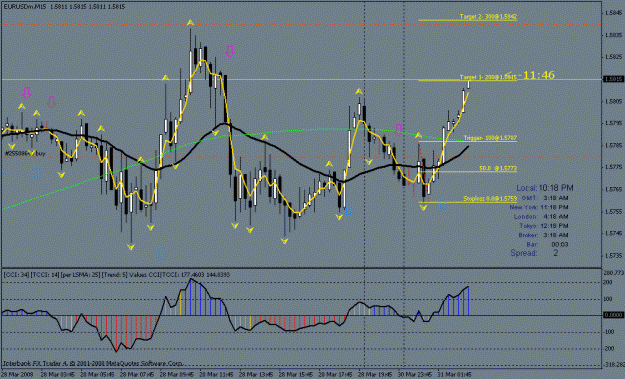
Task: Click the EURUSDm,M15 chart title with OHLC values
Action: 64,7
